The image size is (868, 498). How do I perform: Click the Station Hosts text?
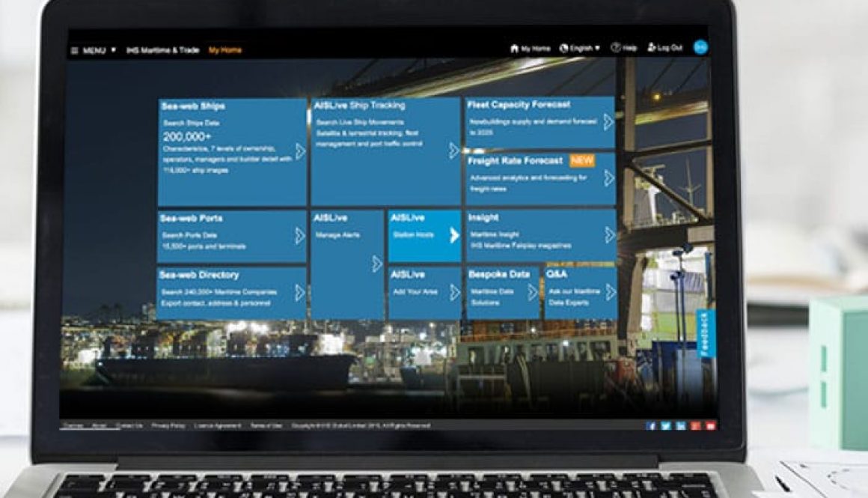pyautogui.click(x=414, y=235)
